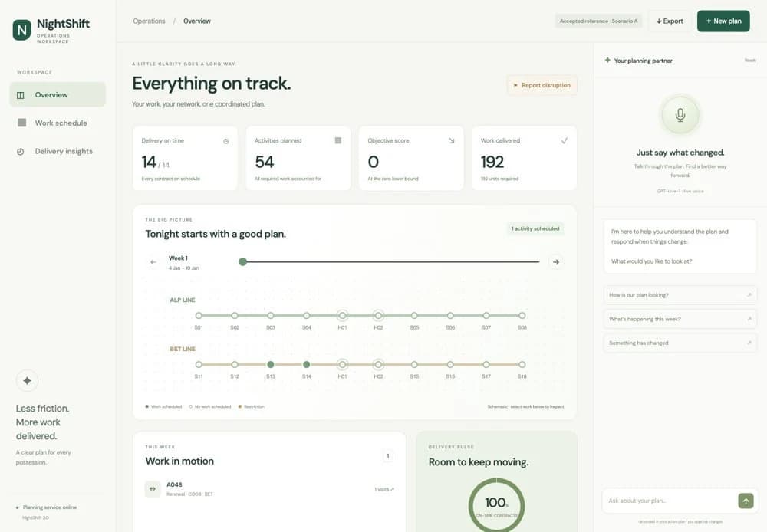
Task: Open the A048 work item
Action: pos(269,489)
